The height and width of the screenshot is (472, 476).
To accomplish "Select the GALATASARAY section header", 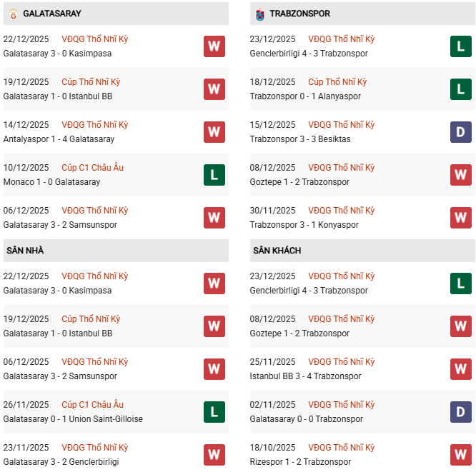I will click(52, 14).
